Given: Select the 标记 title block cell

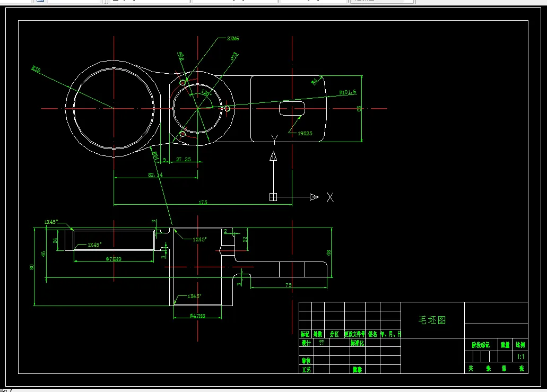Looking at the screenshot, I should (x=305, y=334).
